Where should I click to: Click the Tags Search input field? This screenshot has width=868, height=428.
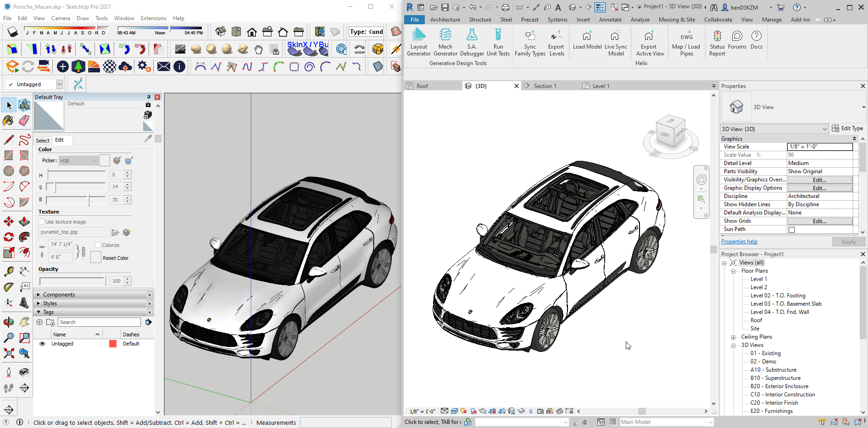point(99,322)
